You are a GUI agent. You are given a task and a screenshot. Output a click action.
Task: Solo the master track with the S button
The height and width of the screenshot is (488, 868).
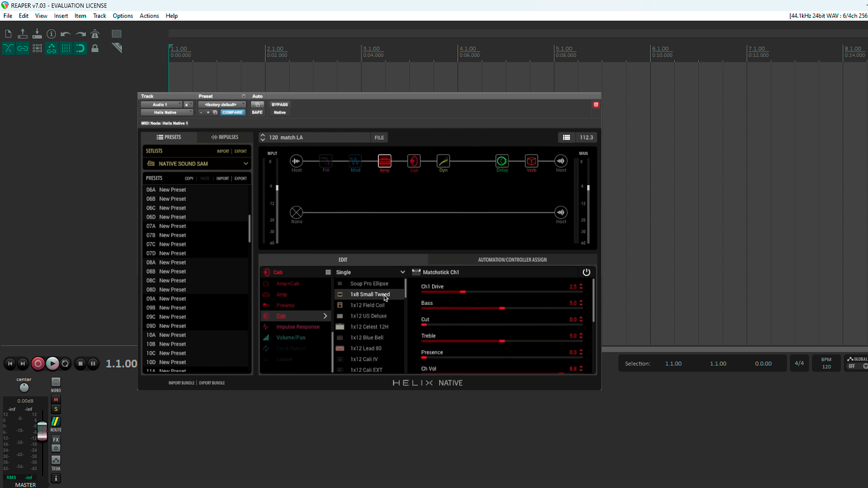[56, 409]
